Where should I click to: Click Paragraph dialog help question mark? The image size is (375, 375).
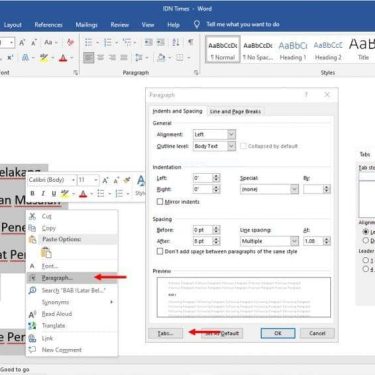pos(306,95)
